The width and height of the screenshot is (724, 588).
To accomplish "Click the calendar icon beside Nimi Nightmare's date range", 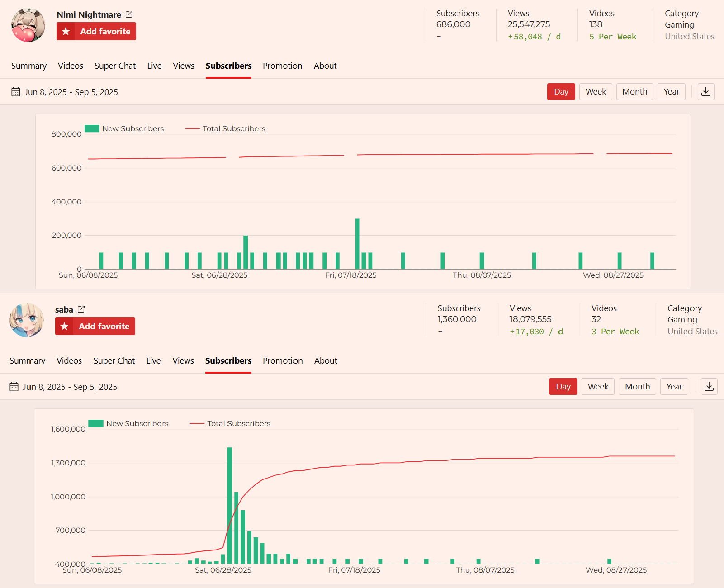I will [16, 92].
